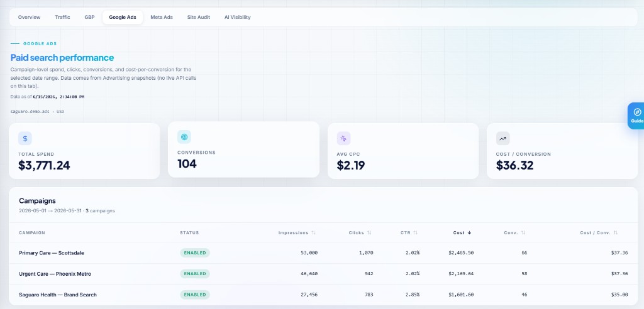Open the AI Visibility tab
This screenshot has height=309, width=644.
[x=237, y=17]
